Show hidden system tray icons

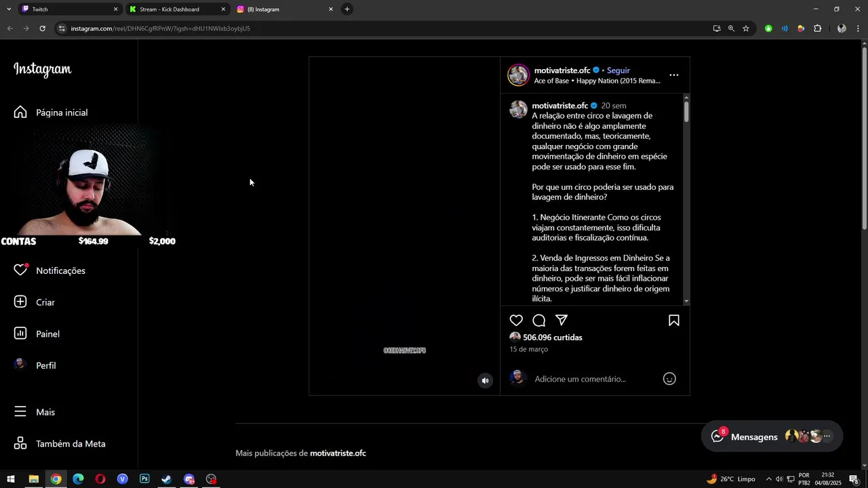point(768,479)
